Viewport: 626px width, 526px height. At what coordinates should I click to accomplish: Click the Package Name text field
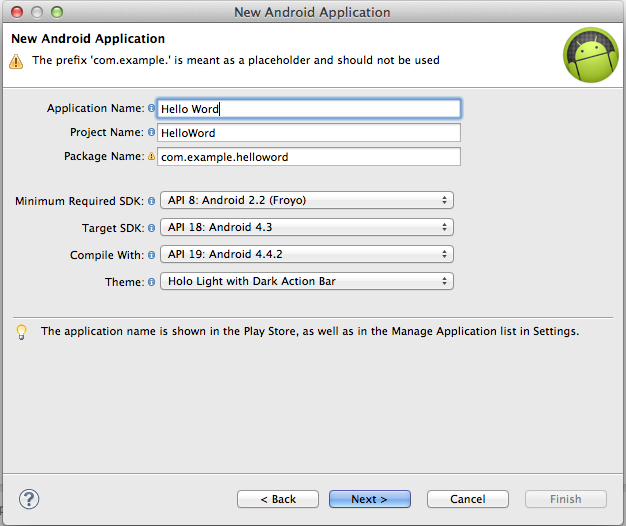pos(309,156)
